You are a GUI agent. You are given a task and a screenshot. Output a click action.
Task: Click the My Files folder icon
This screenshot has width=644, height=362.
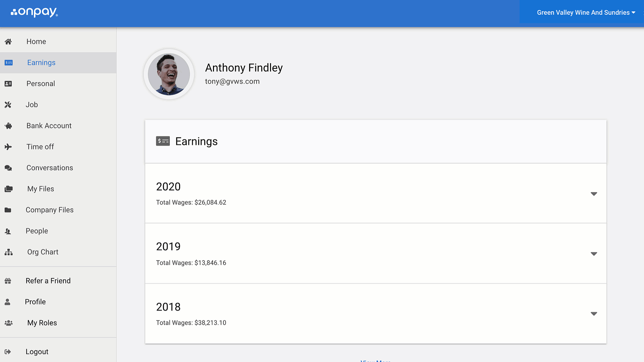9,189
